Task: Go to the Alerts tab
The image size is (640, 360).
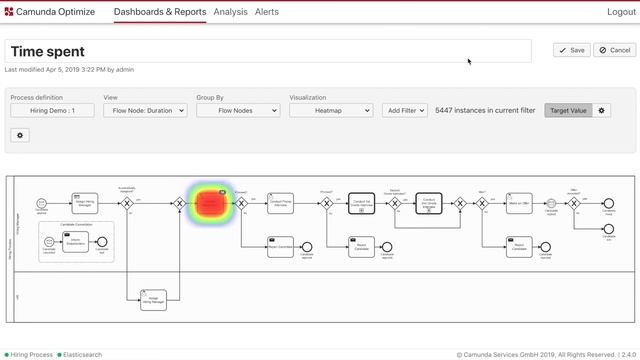Action: pyautogui.click(x=267, y=12)
